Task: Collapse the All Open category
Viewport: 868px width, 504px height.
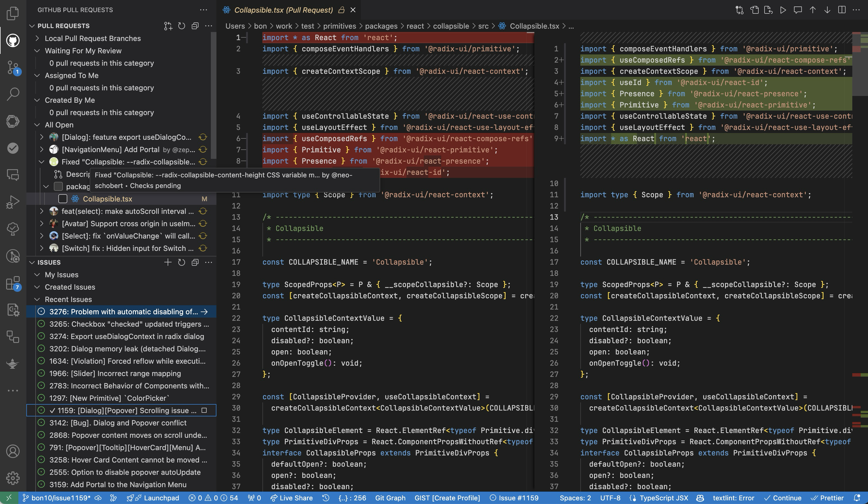Action: pyautogui.click(x=37, y=125)
